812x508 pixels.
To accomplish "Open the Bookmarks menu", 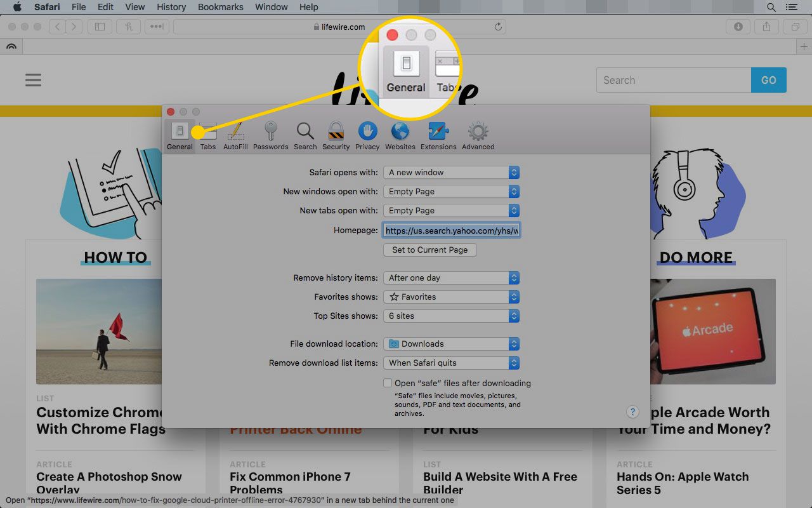I will (x=220, y=7).
